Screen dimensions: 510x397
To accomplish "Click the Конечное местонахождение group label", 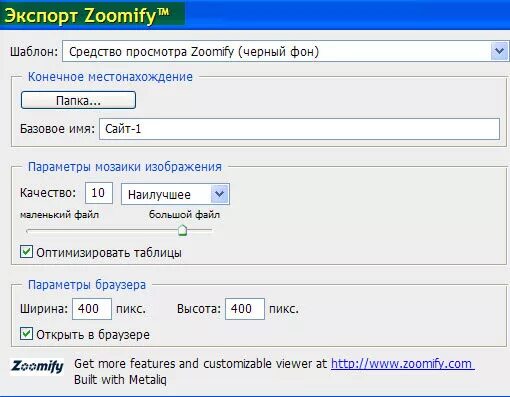I will [x=110, y=77].
